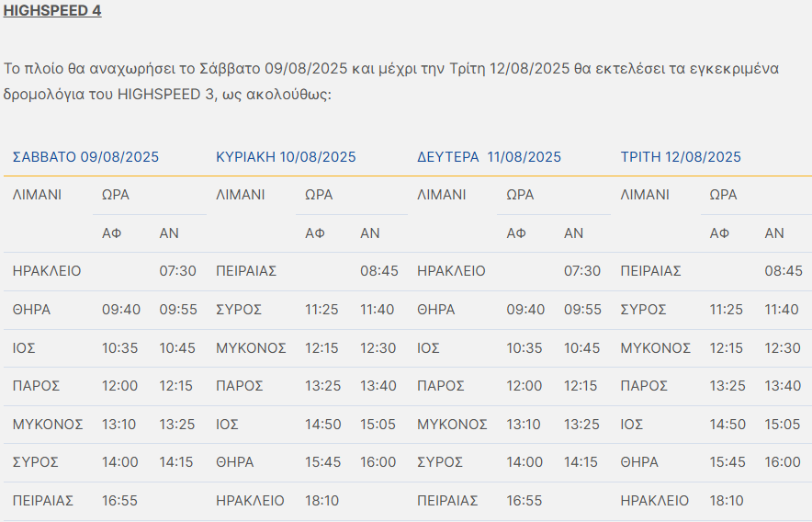Click ΗΡΑΚΛΕΙΟ in the Saturday schedule

pos(47,271)
